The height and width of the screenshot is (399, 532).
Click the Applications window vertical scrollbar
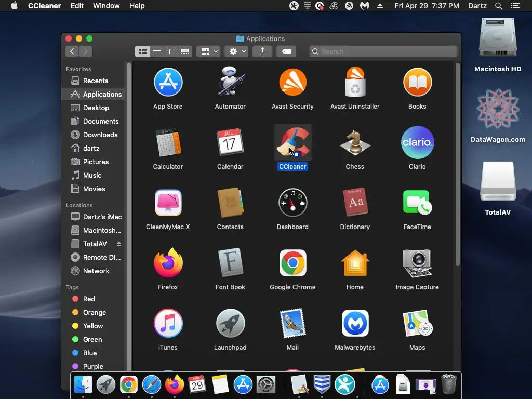tap(457, 165)
